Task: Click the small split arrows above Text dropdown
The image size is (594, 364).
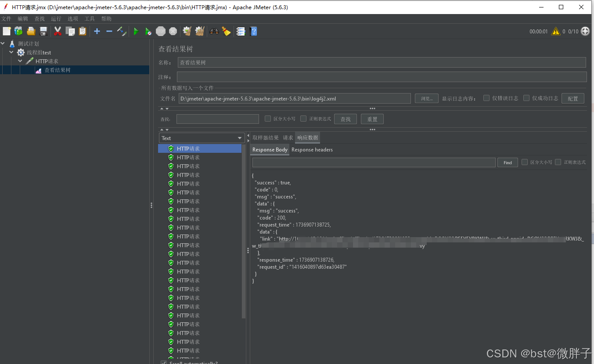Action: point(164,130)
